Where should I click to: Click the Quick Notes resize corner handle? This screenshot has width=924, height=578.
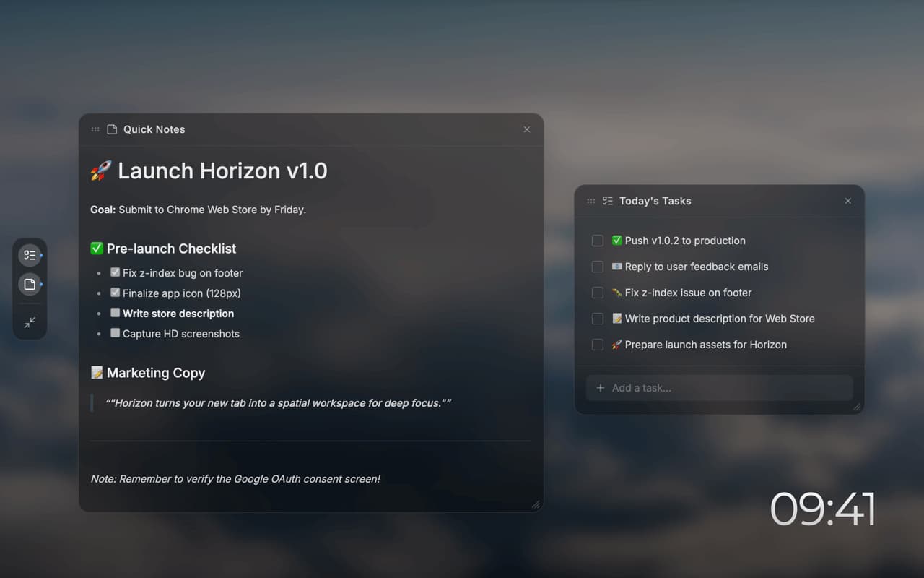[536, 504]
